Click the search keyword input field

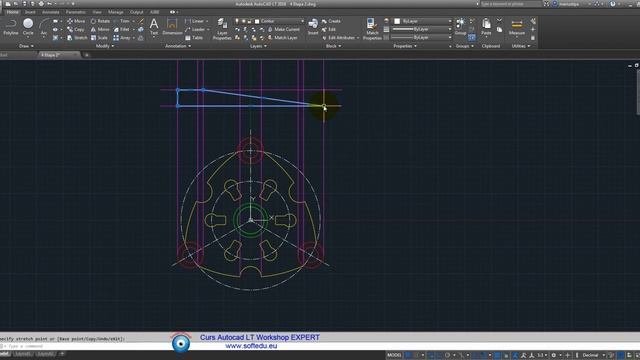511,4
